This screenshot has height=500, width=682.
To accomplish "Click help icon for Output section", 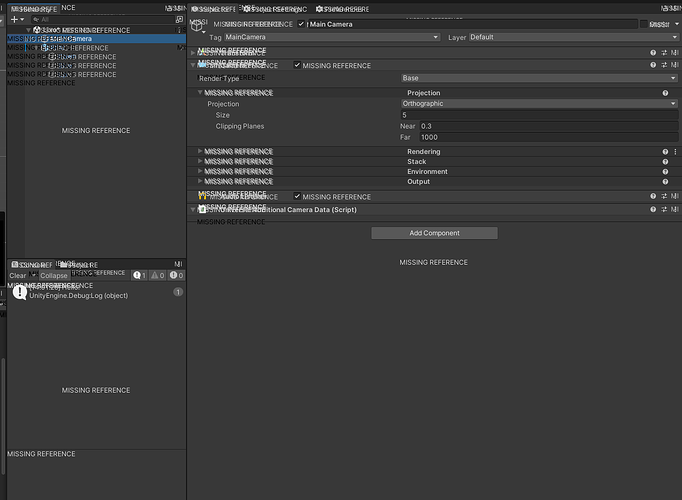I will [x=665, y=182].
